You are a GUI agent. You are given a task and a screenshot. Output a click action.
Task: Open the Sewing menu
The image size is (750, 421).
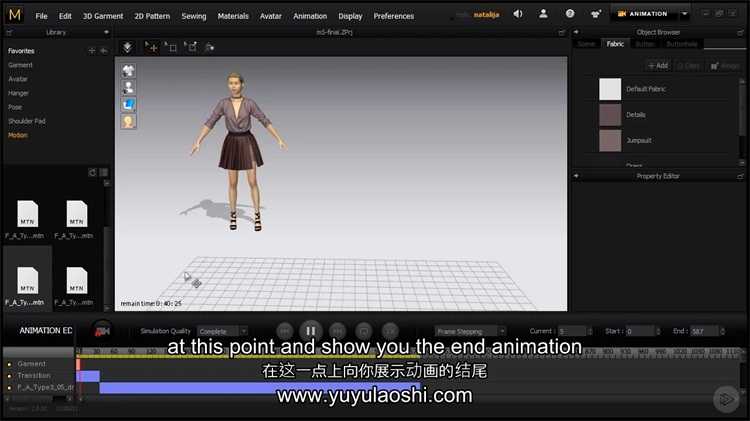[x=194, y=16]
